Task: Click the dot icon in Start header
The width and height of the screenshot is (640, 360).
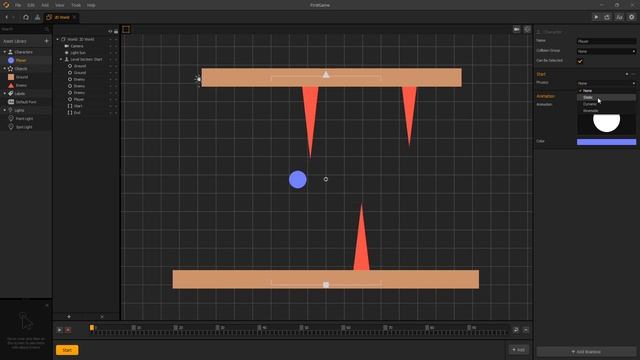Action: point(627,74)
